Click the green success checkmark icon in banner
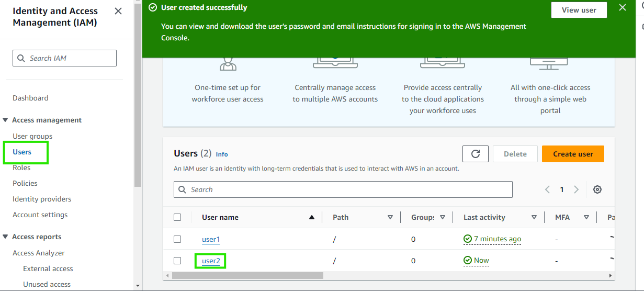Viewport: 644px width, 291px height. [x=153, y=7]
